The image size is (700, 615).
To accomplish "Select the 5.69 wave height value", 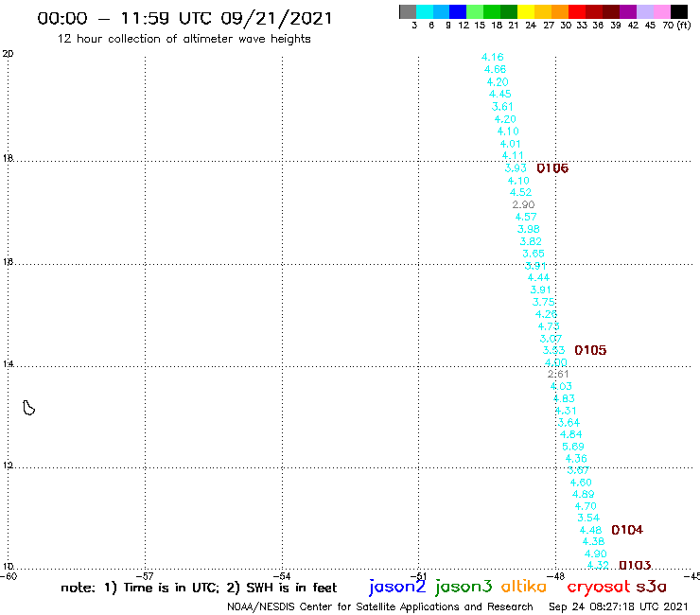I will (572, 447).
